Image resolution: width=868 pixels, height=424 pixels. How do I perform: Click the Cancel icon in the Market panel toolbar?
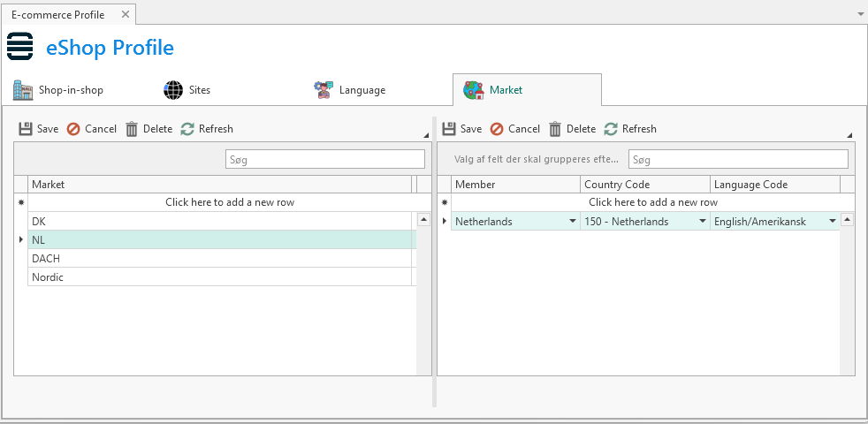[x=73, y=129]
